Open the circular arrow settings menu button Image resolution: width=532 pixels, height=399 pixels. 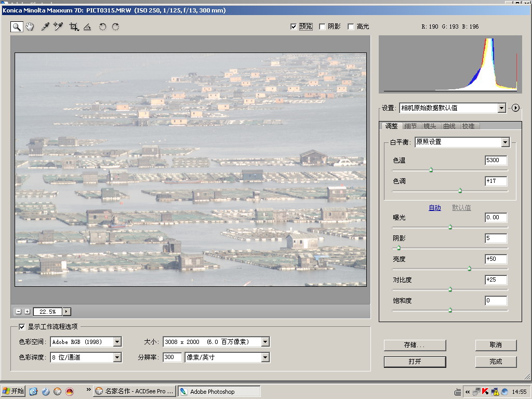pos(515,108)
